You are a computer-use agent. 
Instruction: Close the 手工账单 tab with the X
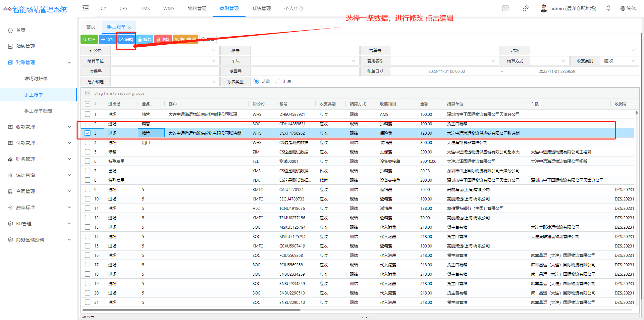tap(130, 27)
